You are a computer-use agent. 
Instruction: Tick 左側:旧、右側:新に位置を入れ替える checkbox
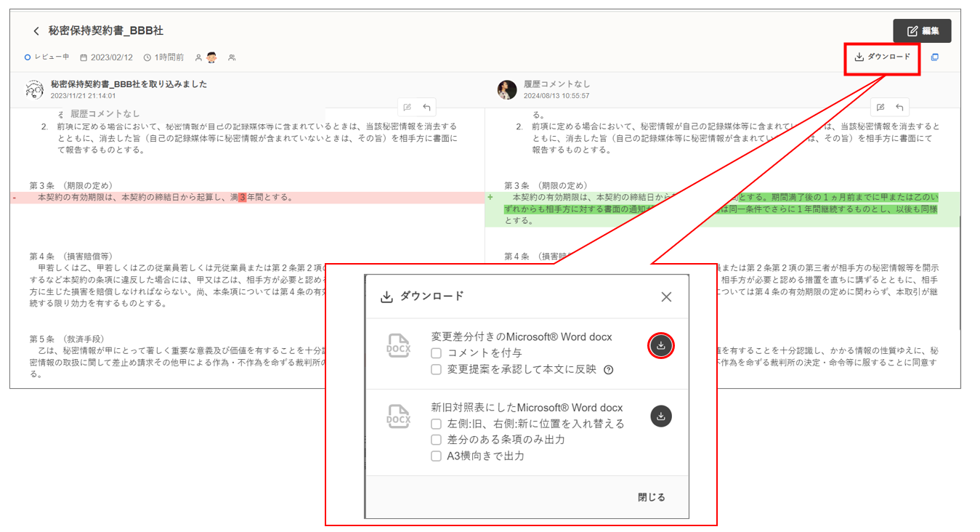(436, 424)
